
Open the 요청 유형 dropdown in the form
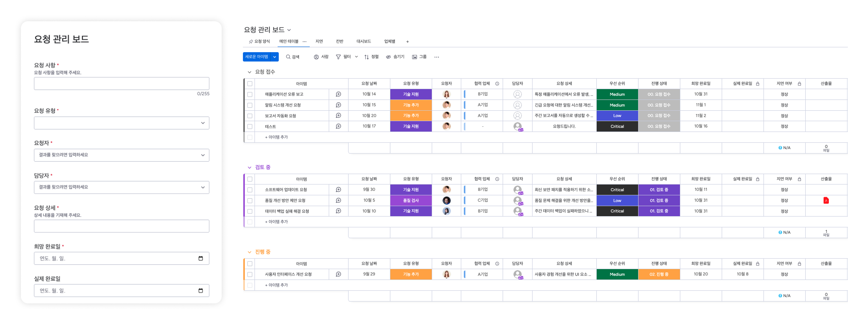click(x=122, y=123)
